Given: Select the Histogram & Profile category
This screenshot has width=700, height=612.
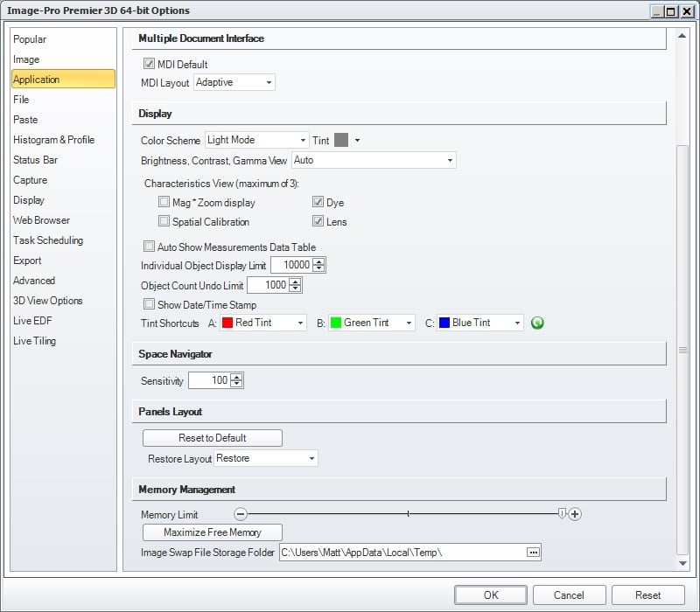Looking at the screenshot, I should tap(63, 140).
